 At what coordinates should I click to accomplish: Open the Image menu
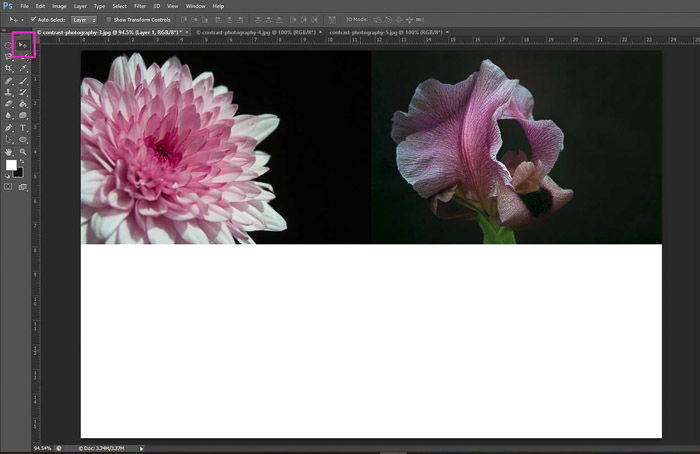[59, 6]
